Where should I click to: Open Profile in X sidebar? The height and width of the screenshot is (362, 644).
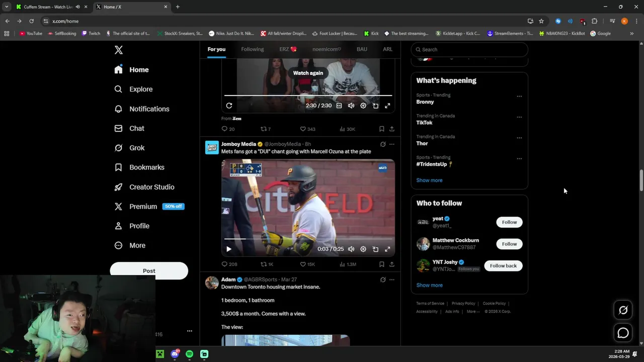coord(132,226)
